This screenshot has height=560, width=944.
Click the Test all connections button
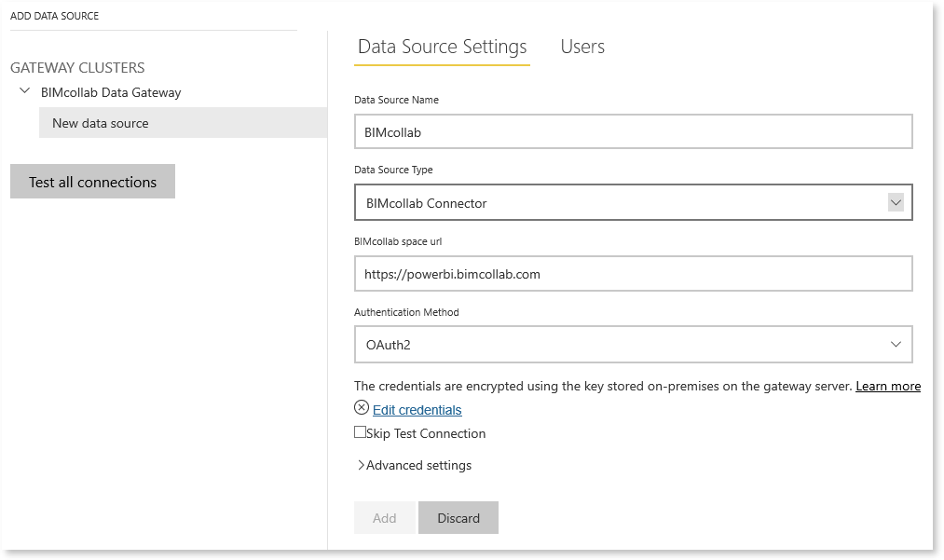[92, 182]
